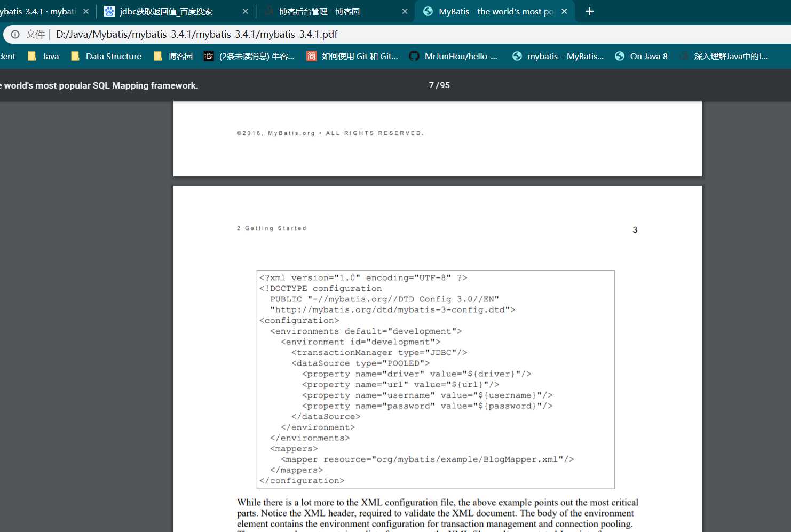Click the page number 3 on PDF page
This screenshot has width=791, height=532.
pos(635,230)
